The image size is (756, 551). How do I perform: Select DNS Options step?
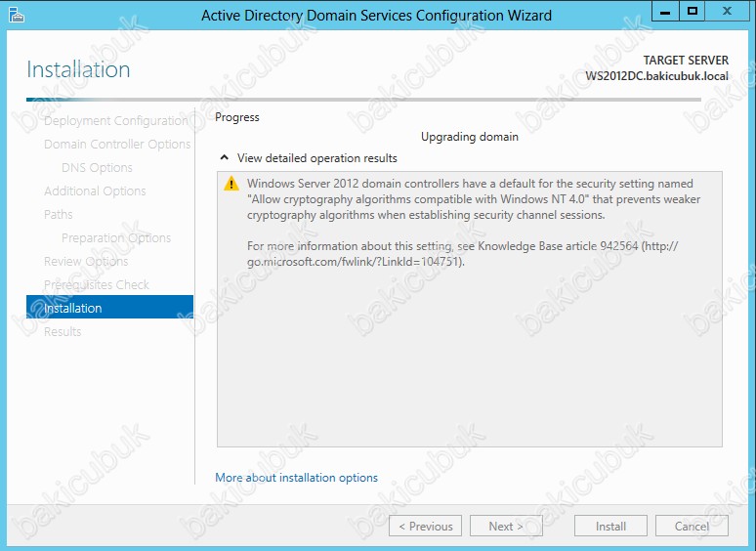coord(97,167)
